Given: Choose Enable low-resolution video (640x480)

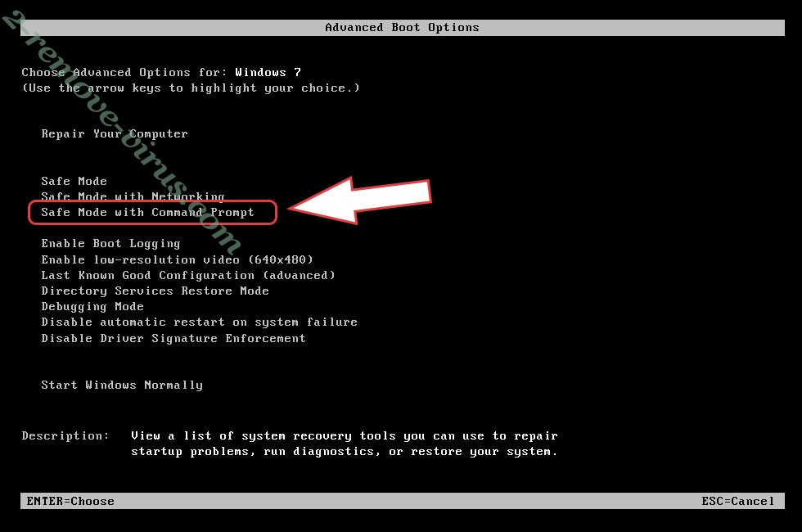Looking at the screenshot, I should [177, 259].
